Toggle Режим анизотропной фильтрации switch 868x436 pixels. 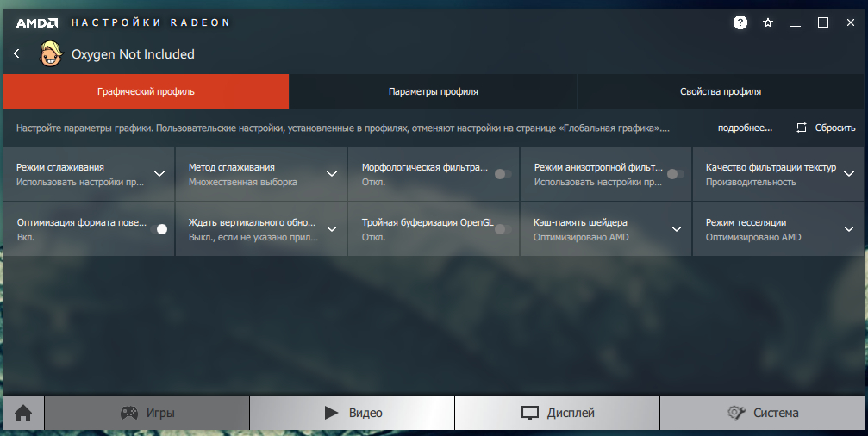pyautogui.click(x=675, y=174)
